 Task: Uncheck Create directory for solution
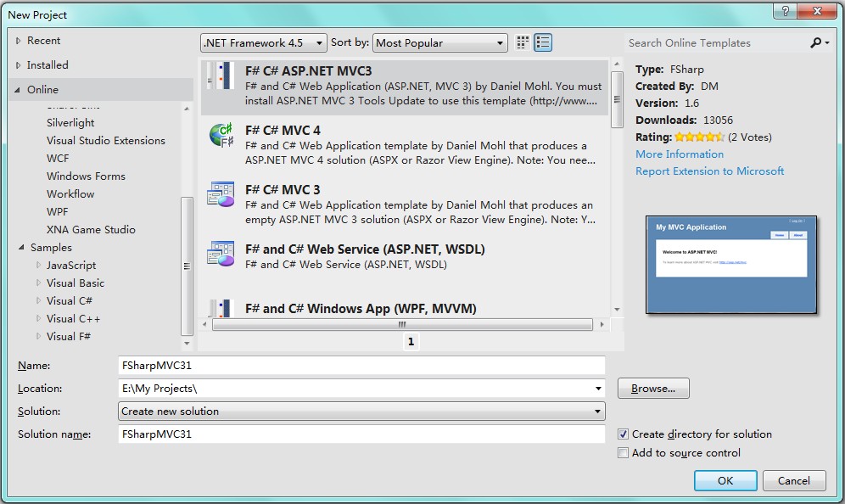[x=624, y=434]
